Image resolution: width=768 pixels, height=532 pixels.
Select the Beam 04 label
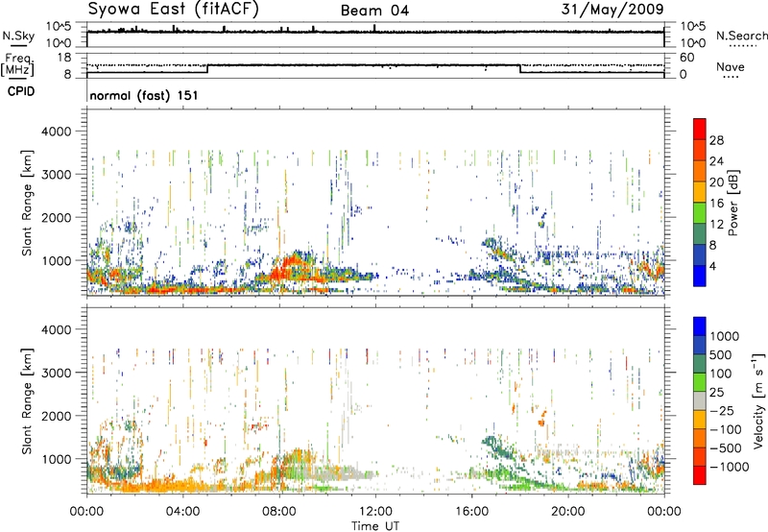374,11
